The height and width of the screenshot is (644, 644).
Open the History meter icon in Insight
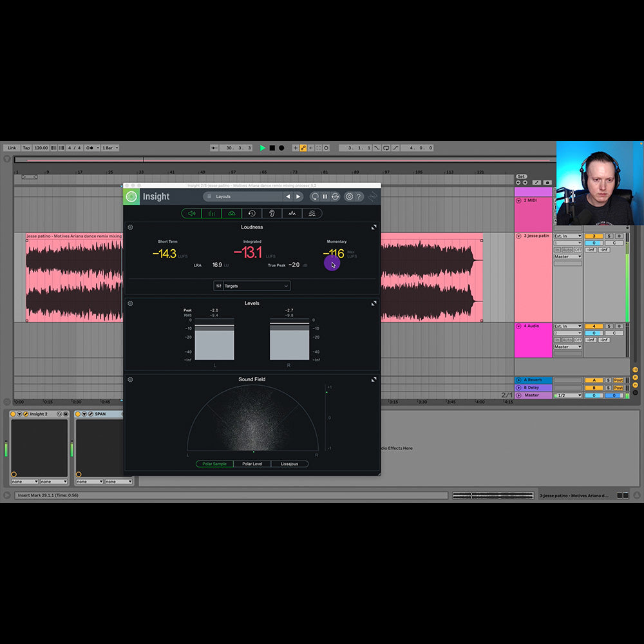(252, 213)
